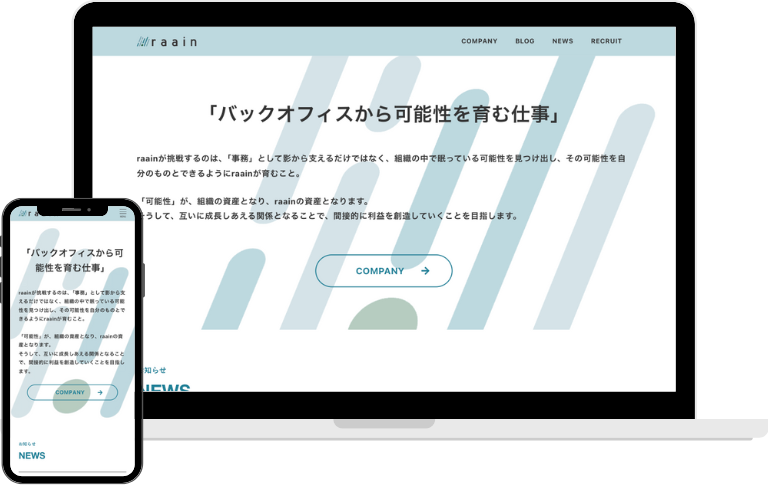
Task: Open COMPANY in the desktop navigation bar
Action: (479, 42)
